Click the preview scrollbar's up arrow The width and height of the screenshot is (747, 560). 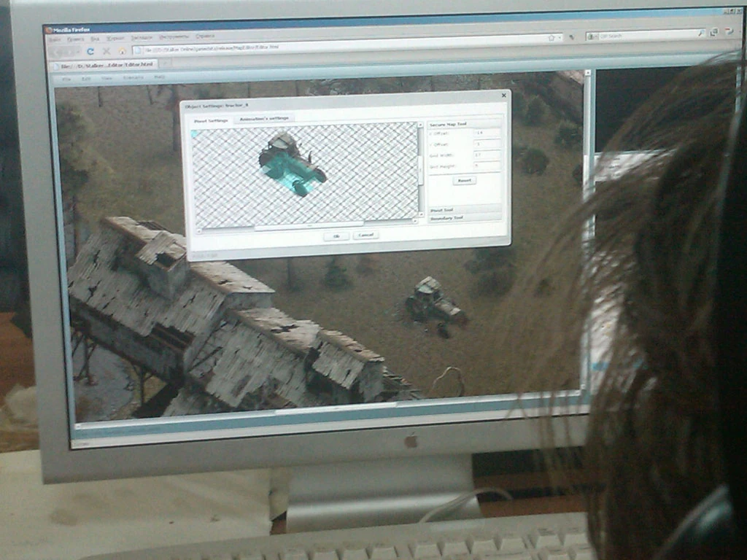click(420, 125)
